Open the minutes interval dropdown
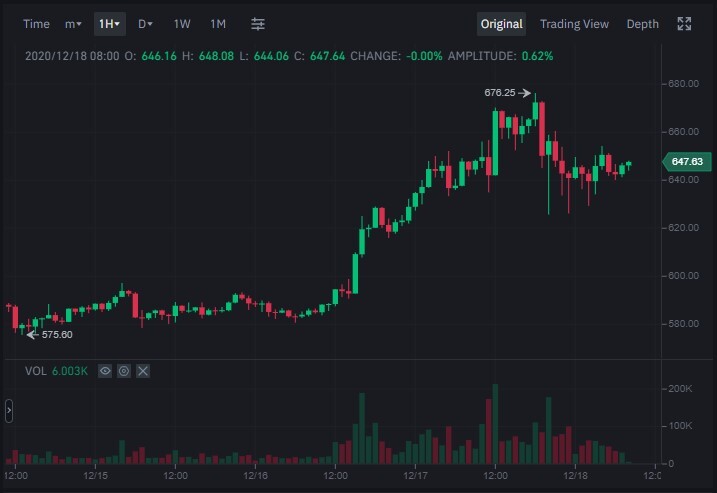The height and width of the screenshot is (493, 717). (x=73, y=24)
